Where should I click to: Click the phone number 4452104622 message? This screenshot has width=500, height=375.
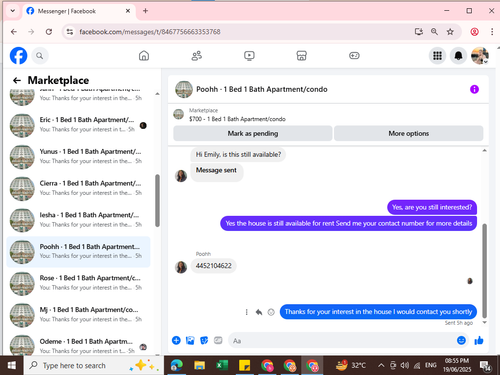pos(214,266)
